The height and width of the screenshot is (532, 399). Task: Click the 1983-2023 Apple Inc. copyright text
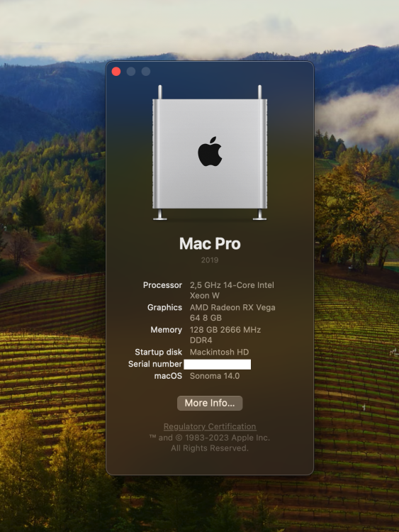click(x=210, y=438)
